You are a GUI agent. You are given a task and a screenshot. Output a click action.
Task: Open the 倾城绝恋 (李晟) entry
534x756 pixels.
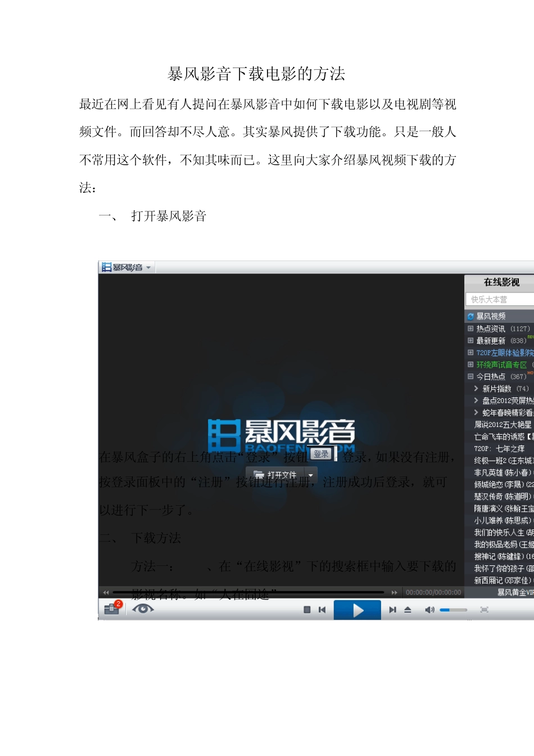504,484
